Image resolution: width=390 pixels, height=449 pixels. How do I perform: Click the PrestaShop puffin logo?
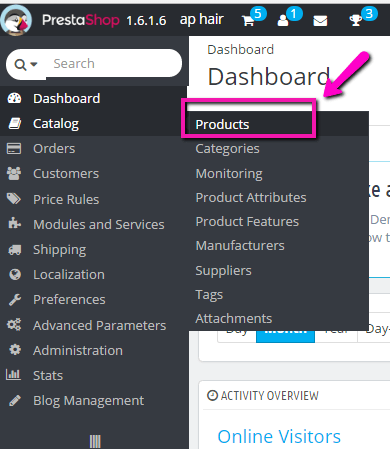[x=16, y=20]
